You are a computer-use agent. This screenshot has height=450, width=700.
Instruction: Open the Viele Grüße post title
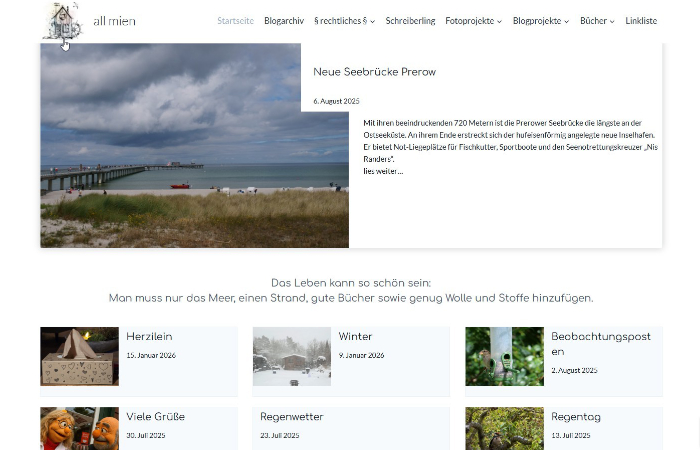tap(155, 417)
